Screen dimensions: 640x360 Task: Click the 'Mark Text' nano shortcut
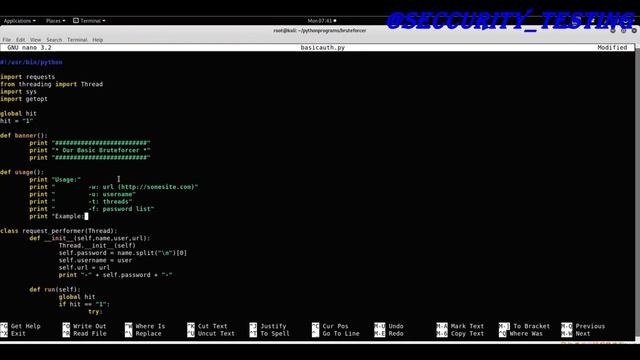click(460, 326)
